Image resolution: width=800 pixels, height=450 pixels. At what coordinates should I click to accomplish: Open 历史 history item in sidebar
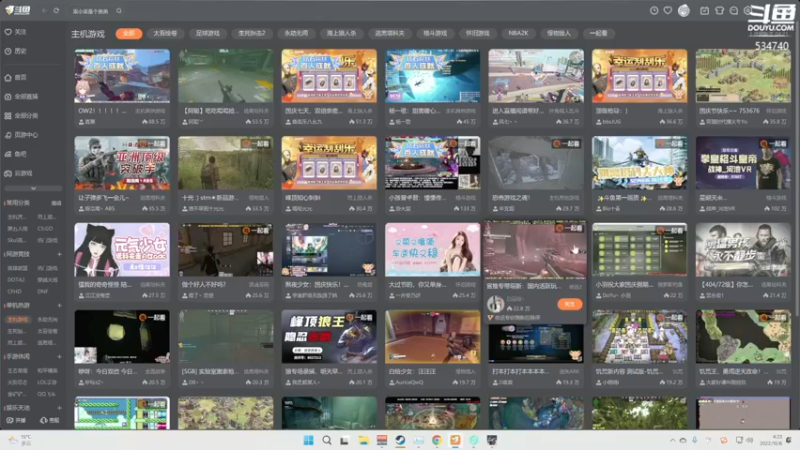click(16, 51)
